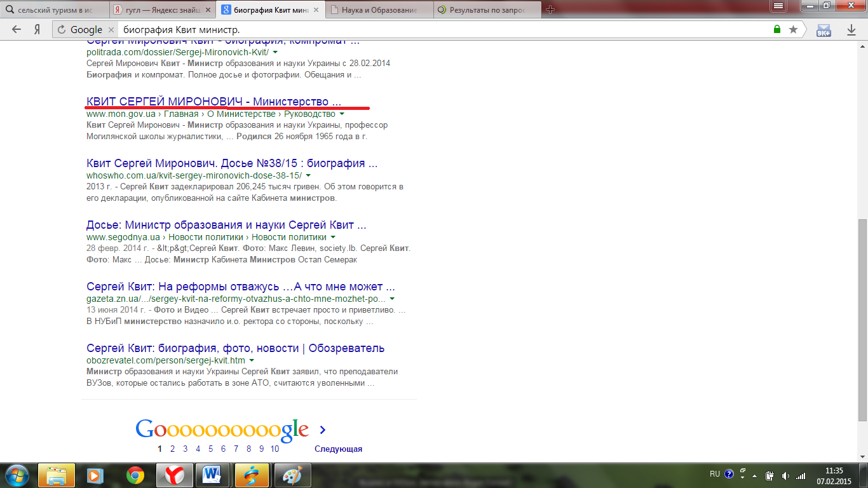Click the page vertical scrollbar thumb
Image resolution: width=868 pixels, height=488 pixels.
pyautogui.click(x=862, y=319)
